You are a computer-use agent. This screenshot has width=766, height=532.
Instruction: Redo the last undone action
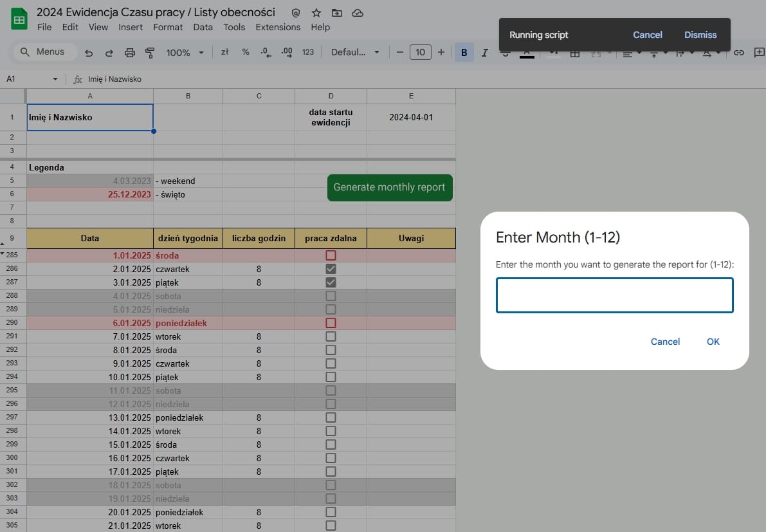109,52
